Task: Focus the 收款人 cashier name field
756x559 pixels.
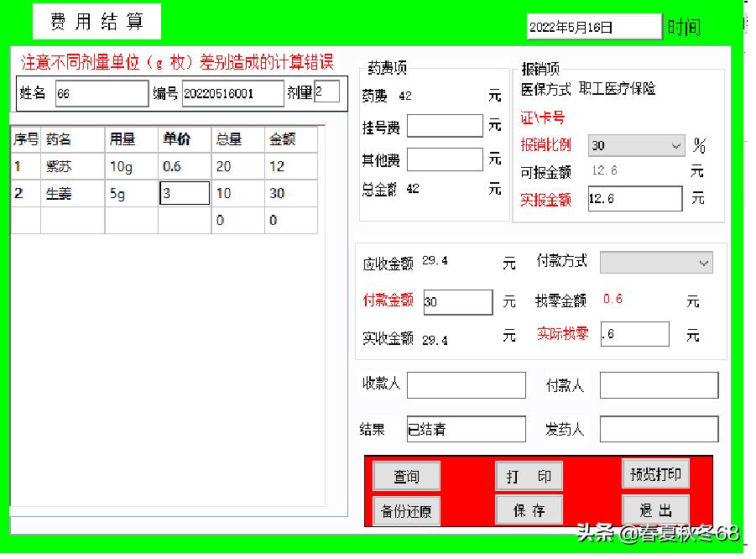Action: click(x=465, y=384)
